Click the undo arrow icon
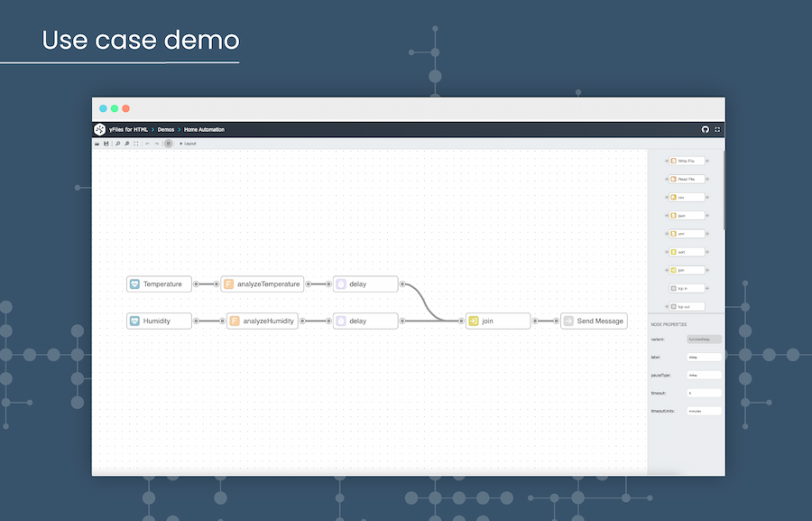The image size is (812, 521). click(147, 144)
